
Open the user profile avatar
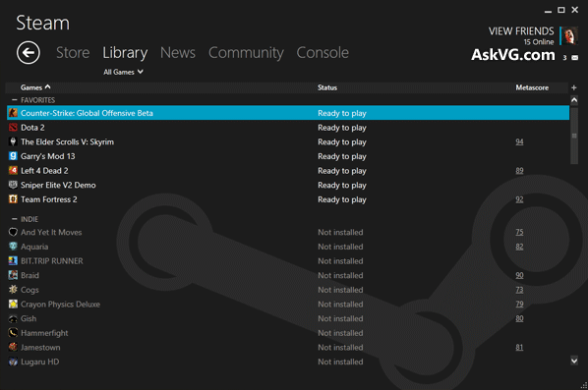coord(569,36)
